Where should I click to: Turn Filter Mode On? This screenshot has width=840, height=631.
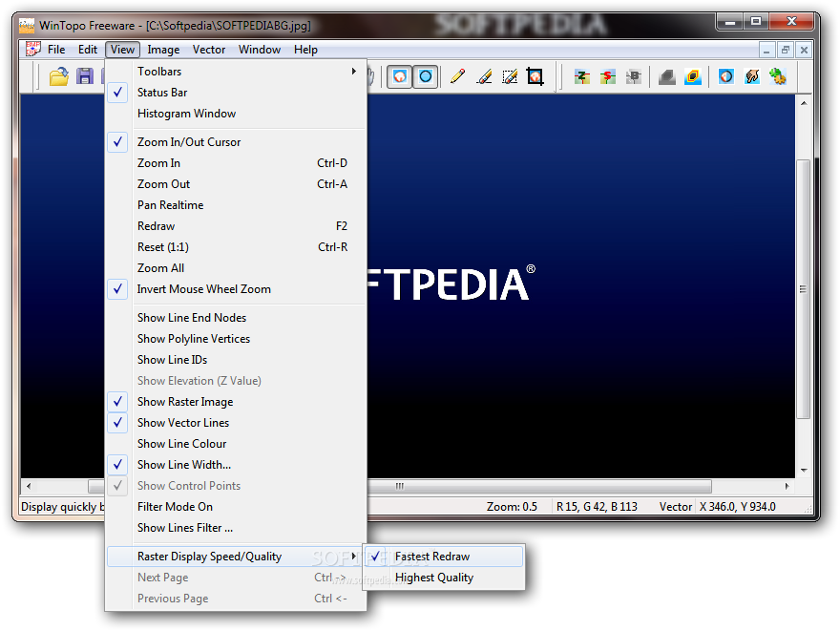[236, 507]
